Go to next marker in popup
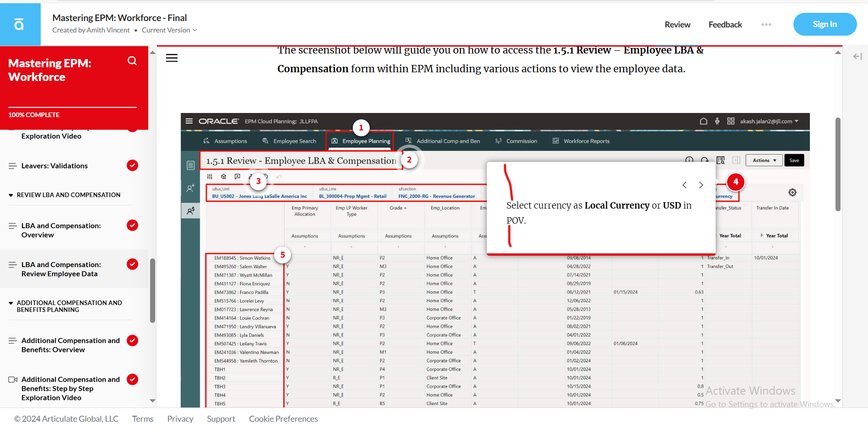Screen dimensions: 868x429 (x=701, y=185)
